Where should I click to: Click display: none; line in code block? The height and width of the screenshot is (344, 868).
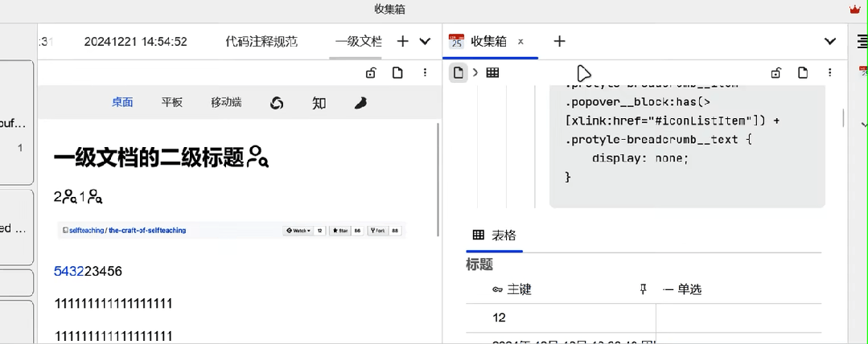(640, 158)
